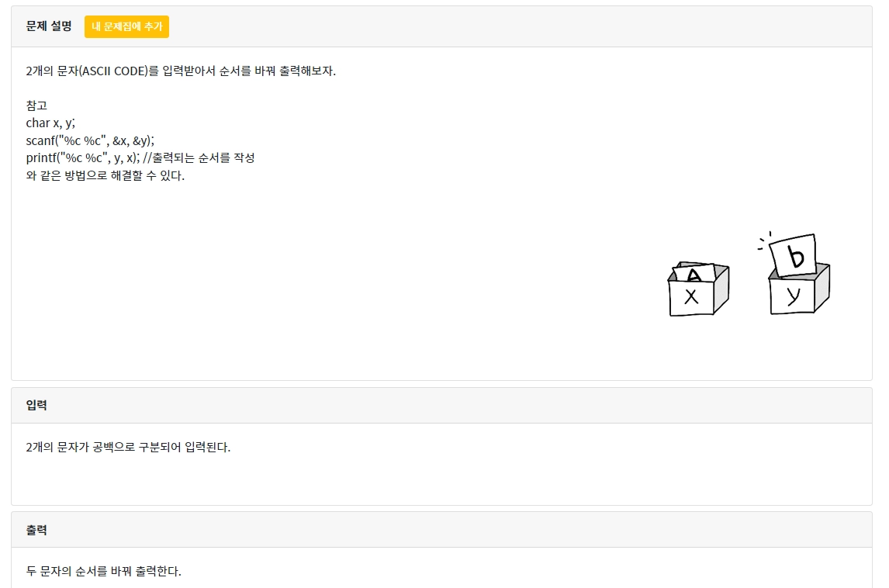The image size is (889, 588).
Task: Click the card with letter b
Action: point(795,256)
